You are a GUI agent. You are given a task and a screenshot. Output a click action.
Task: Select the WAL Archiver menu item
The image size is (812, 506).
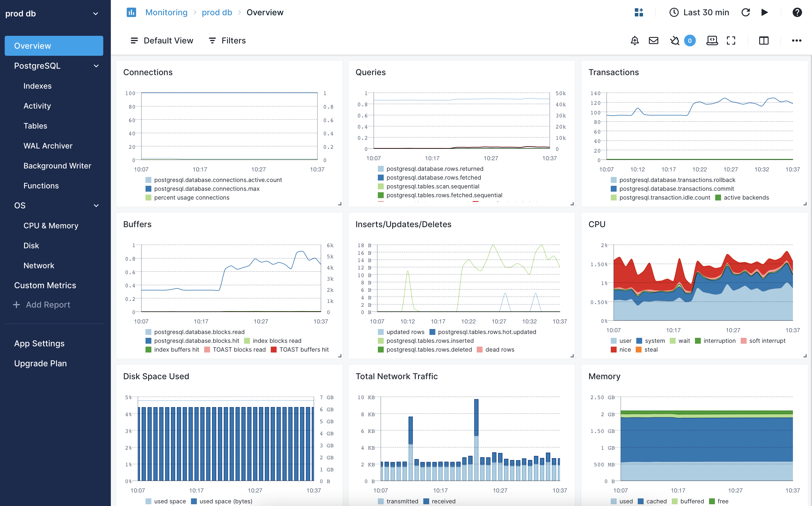pos(48,145)
